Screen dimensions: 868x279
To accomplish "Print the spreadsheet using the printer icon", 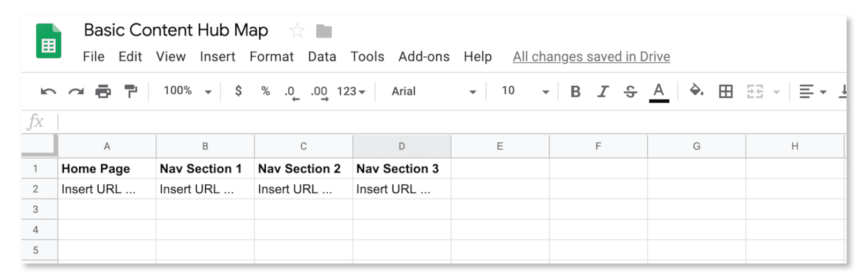I will click(103, 92).
